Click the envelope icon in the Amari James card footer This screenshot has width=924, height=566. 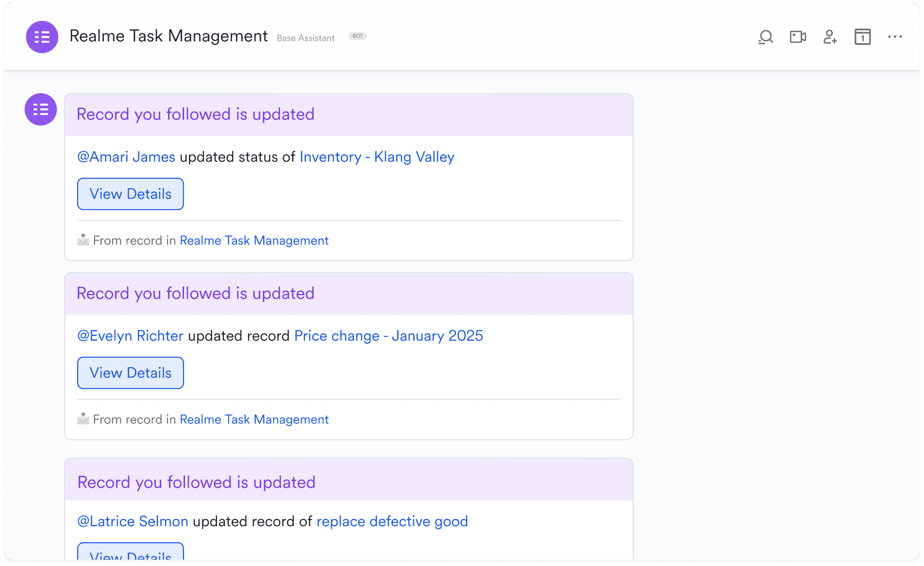pos(83,240)
